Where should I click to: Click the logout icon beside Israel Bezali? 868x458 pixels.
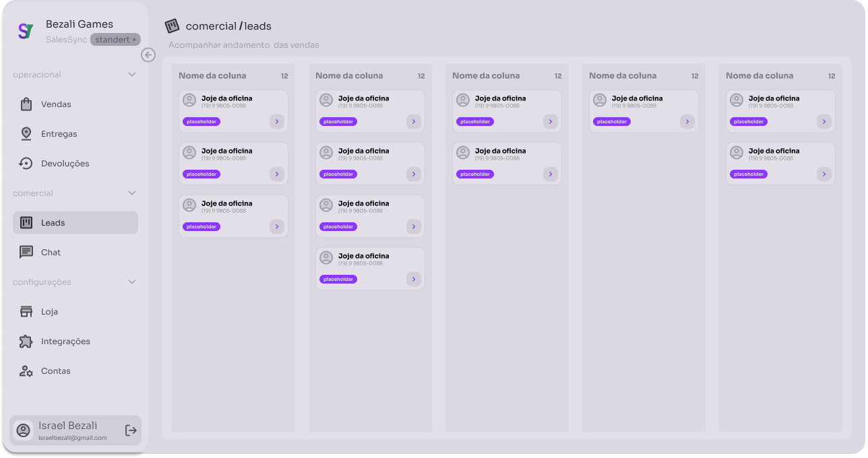tap(131, 430)
